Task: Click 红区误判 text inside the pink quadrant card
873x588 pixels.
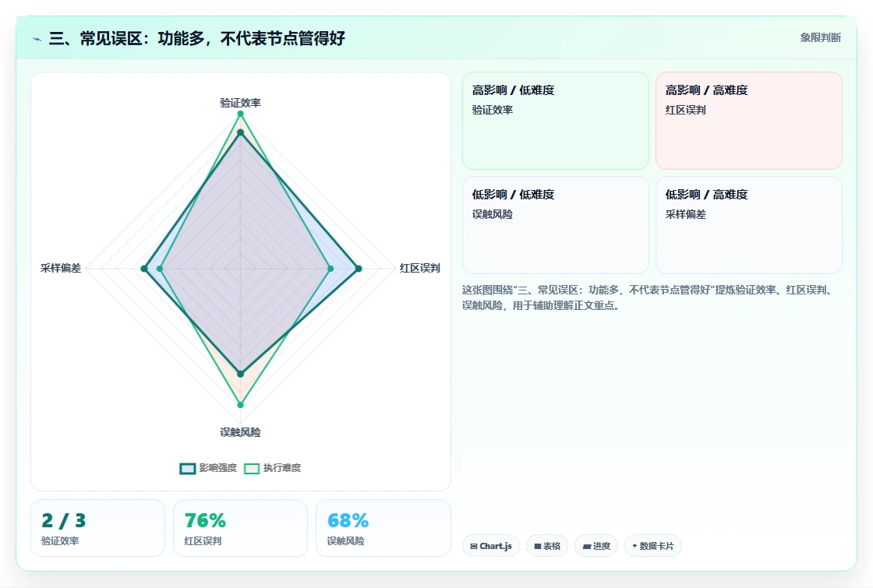Action: coord(685,110)
